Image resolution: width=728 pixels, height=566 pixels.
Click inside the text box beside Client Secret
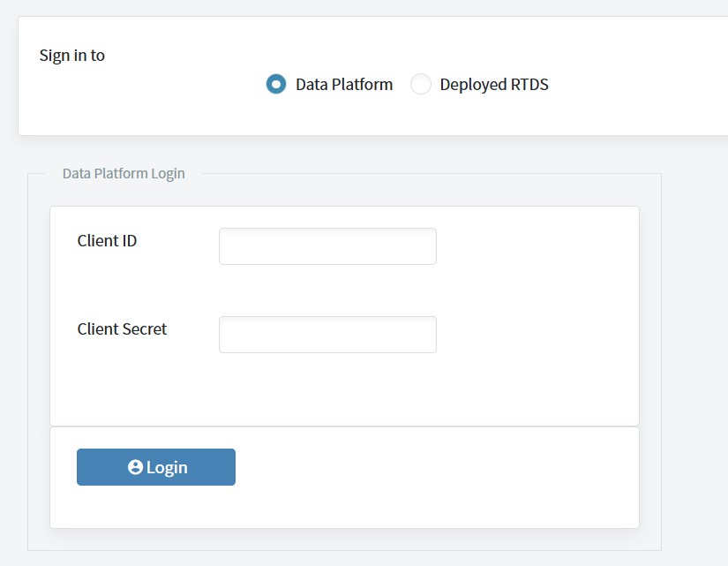click(327, 335)
